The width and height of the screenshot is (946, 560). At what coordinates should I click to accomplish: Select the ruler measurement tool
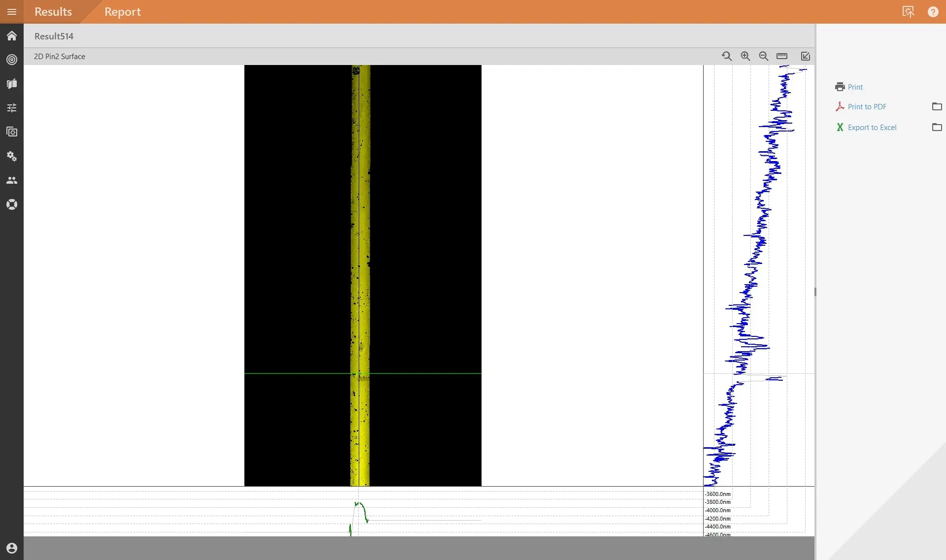point(782,56)
